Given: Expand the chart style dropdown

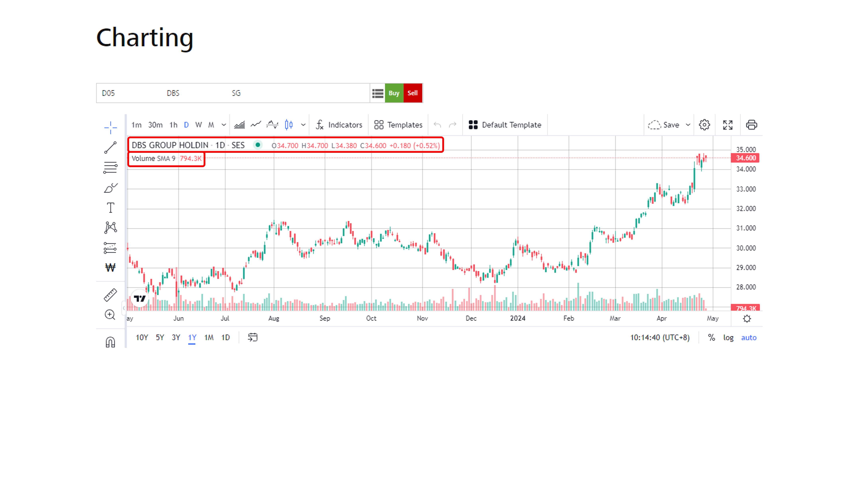Looking at the screenshot, I should click(x=303, y=125).
